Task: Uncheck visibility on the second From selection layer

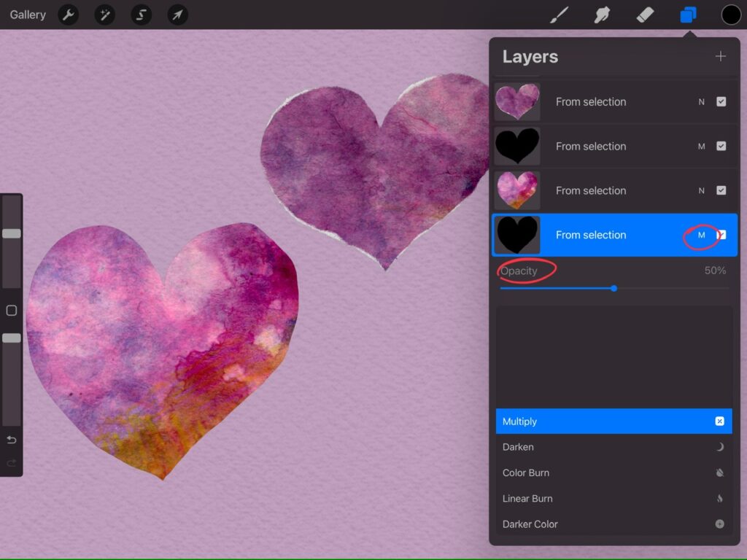Action: click(720, 146)
